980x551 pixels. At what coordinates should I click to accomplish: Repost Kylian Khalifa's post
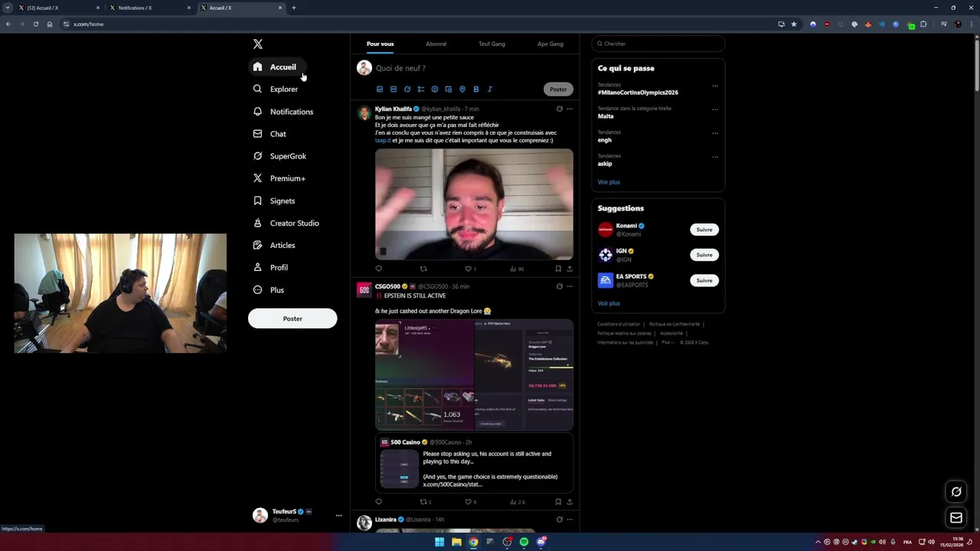click(423, 269)
